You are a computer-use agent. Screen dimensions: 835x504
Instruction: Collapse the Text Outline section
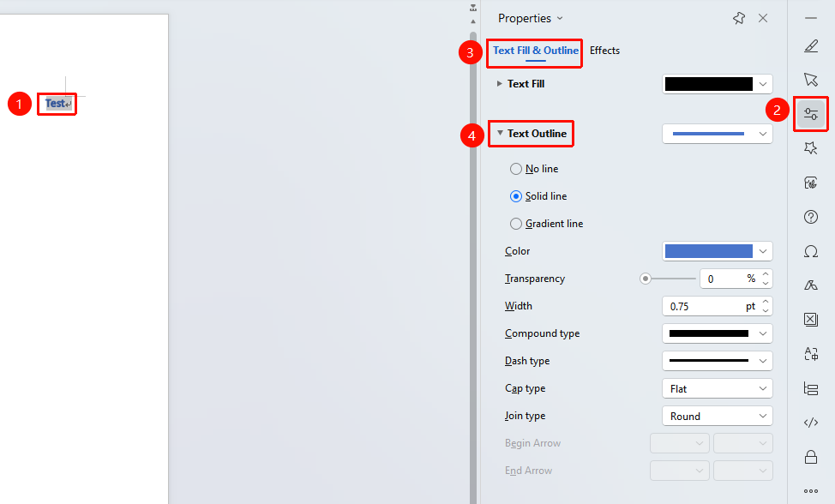(x=500, y=133)
